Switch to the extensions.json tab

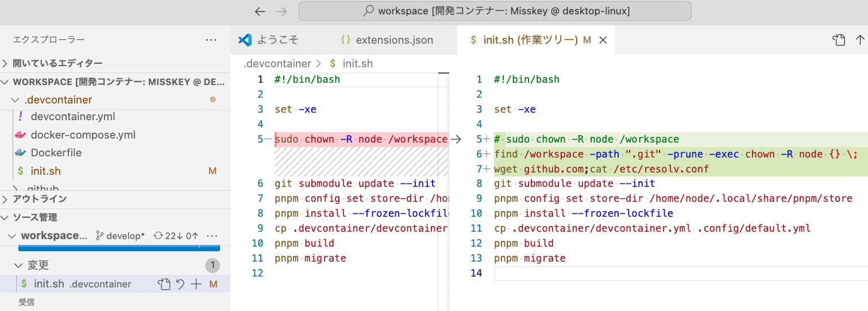click(x=394, y=40)
